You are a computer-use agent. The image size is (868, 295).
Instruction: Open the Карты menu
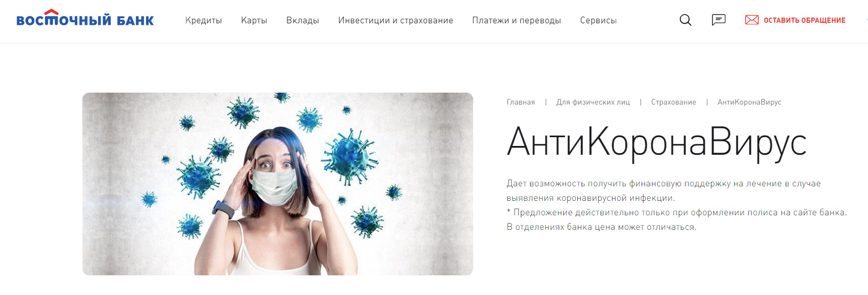pyautogui.click(x=254, y=20)
